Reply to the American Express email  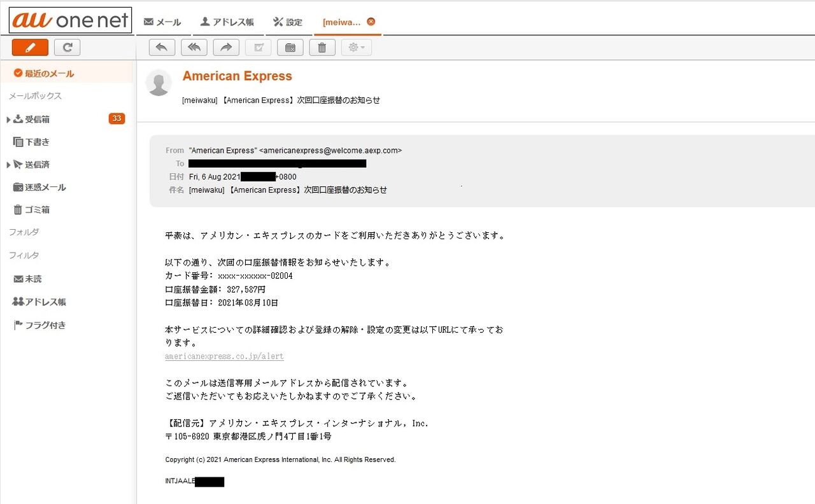(162, 47)
